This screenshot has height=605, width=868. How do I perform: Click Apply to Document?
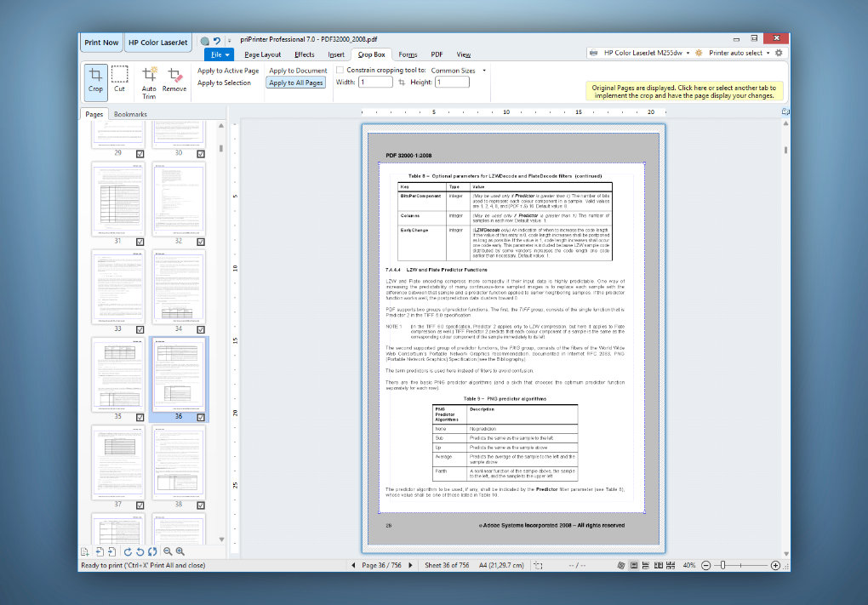coord(298,71)
